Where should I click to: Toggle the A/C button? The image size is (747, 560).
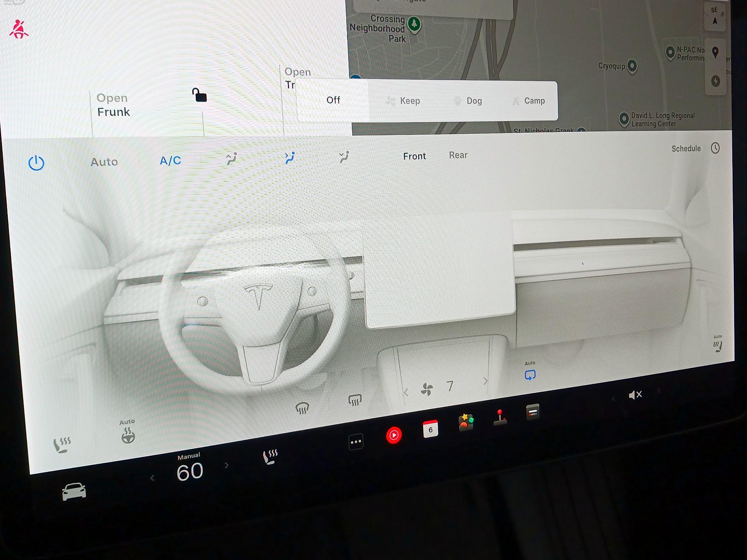tap(170, 160)
